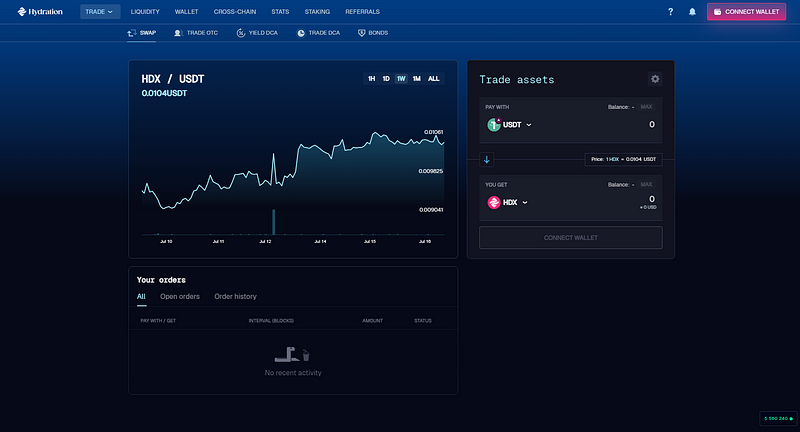Open the notifications bell icon
Viewport: 800px width, 432px height.
pyautogui.click(x=692, y=12)
